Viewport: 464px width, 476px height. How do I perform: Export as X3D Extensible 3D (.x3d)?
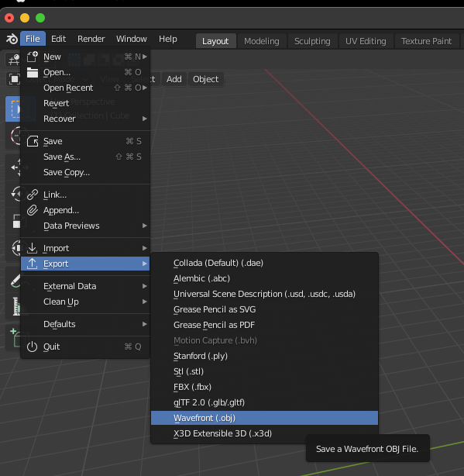point(264,433)
